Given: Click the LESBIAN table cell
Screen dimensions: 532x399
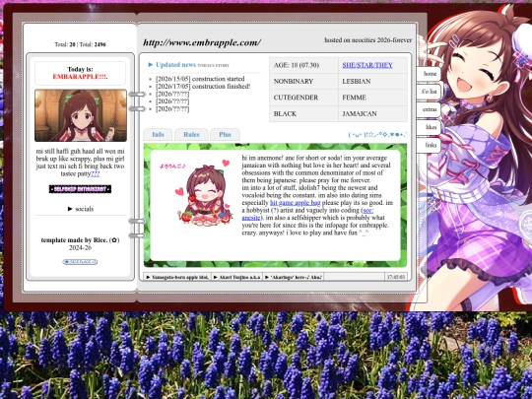Looking at the screenshot, I should click(x=372, y=82).
